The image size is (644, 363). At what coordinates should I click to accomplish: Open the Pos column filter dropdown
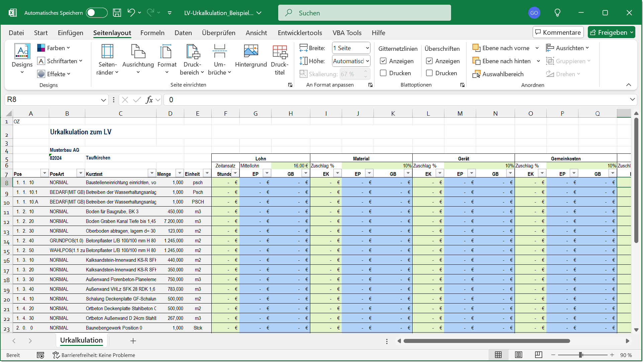click(44, 173)
